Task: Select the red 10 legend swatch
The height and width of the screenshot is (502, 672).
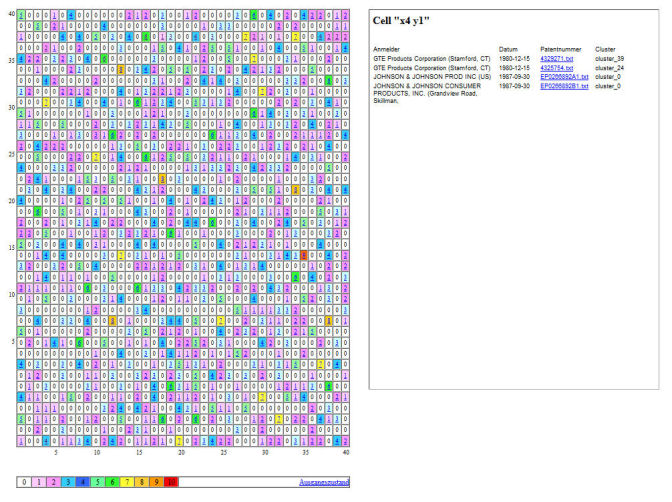Action: click(171, 482)
